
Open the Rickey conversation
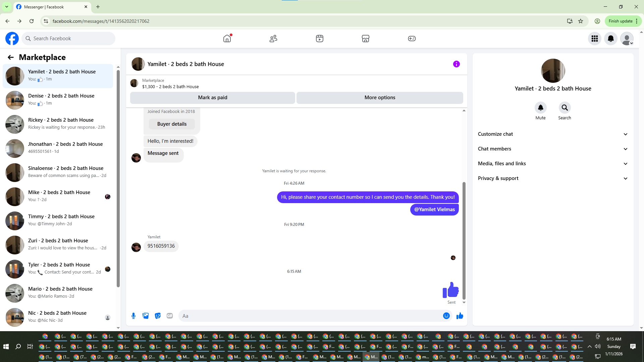point(58,124)
